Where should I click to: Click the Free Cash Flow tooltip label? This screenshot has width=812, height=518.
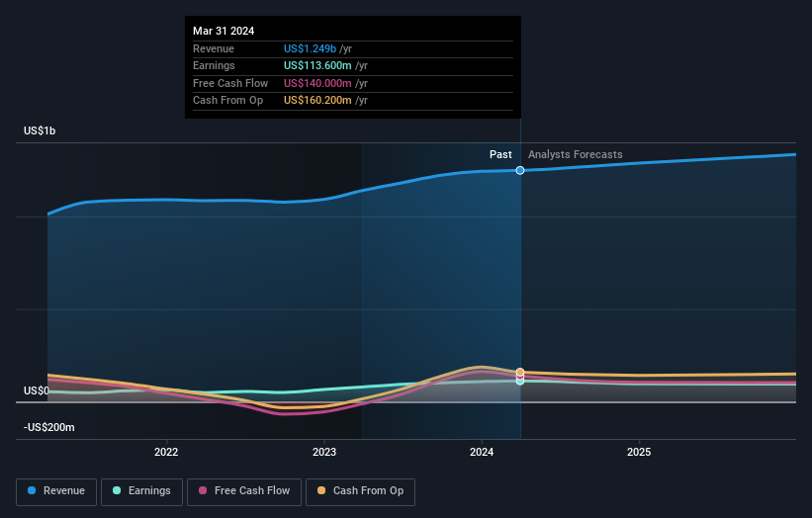click(230, 83)
